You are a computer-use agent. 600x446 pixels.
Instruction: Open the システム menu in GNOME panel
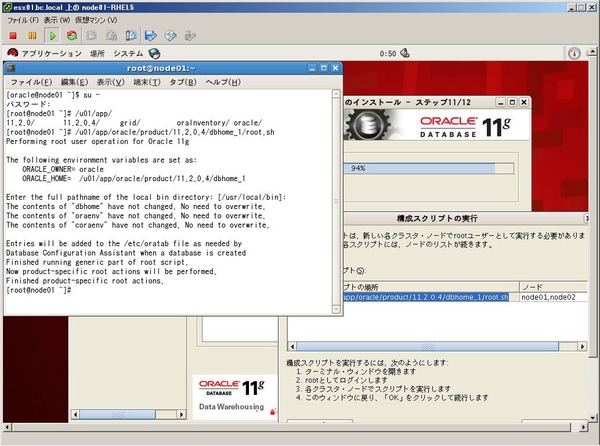click(x=128, y=54)
